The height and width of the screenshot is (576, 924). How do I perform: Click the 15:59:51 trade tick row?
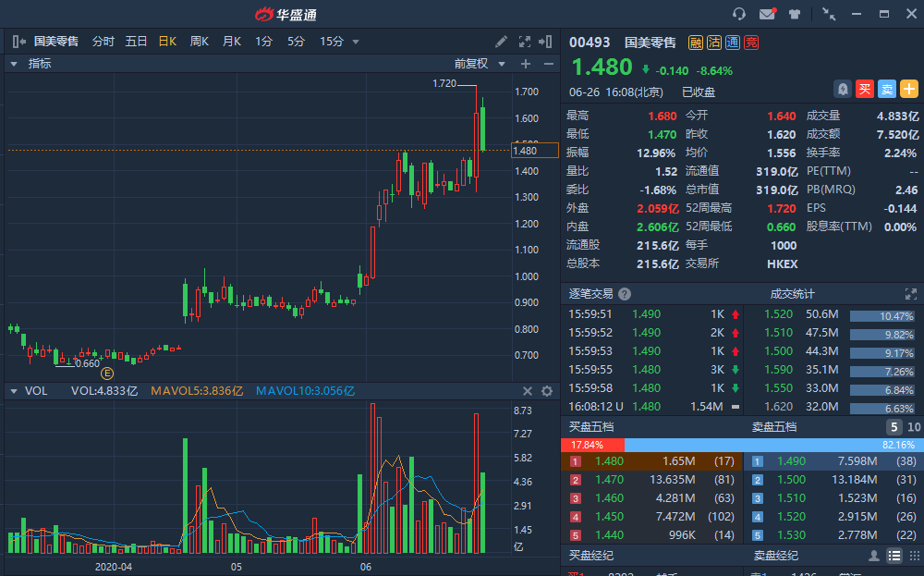coord(653,314)
